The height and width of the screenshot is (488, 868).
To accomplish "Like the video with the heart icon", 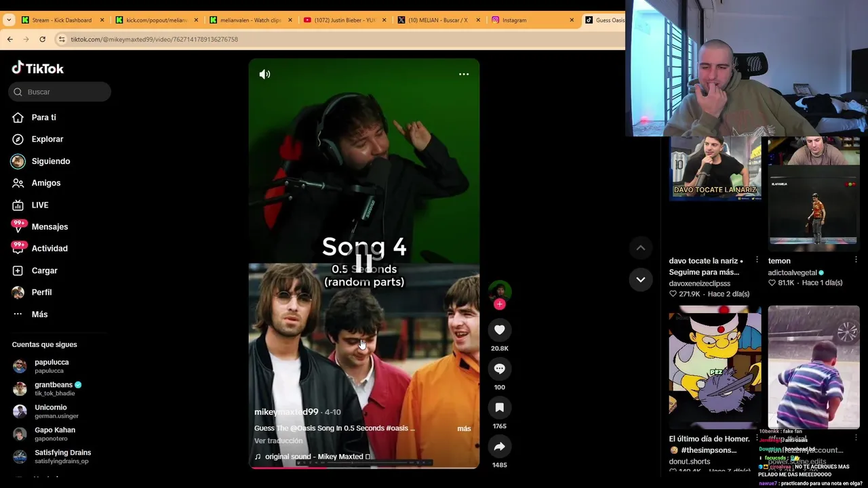I will point(500,330).
